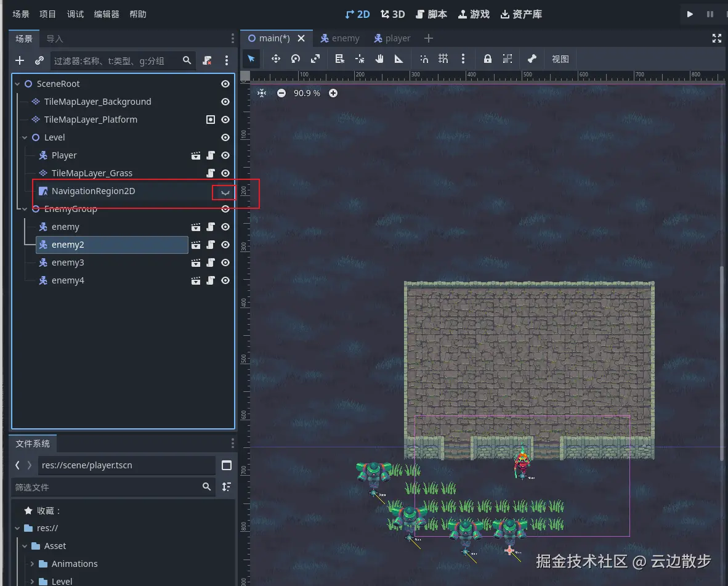Attach script to the selected node
Screen dimensions: 728x586
tap(207, 60)
